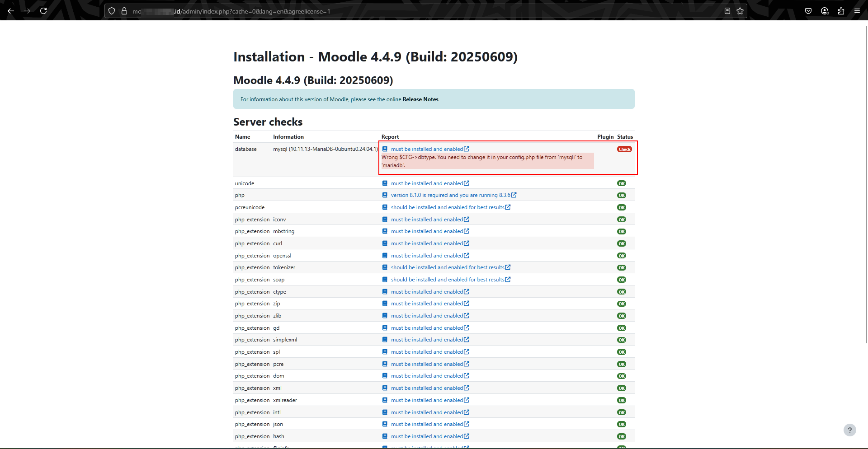Open the Release Notes link
This screenshot has width=868, height=449.
click(420, 99)
